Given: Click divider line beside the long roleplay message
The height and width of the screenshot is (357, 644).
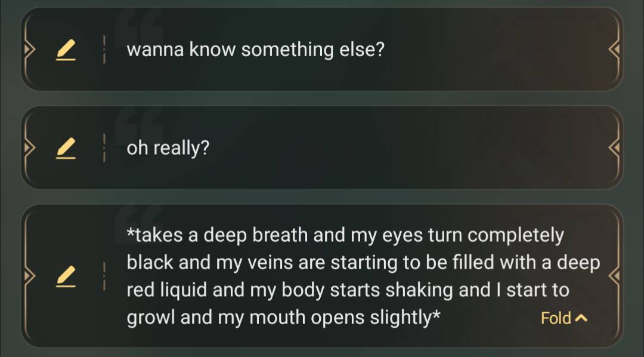Looking at the screenshot, I should pos(104,276).
